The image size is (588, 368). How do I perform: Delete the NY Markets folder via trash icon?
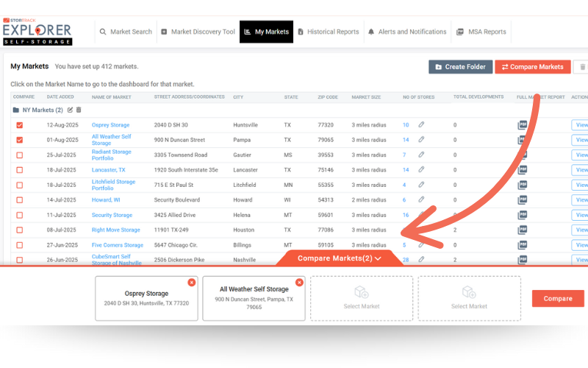coord(79,110)
